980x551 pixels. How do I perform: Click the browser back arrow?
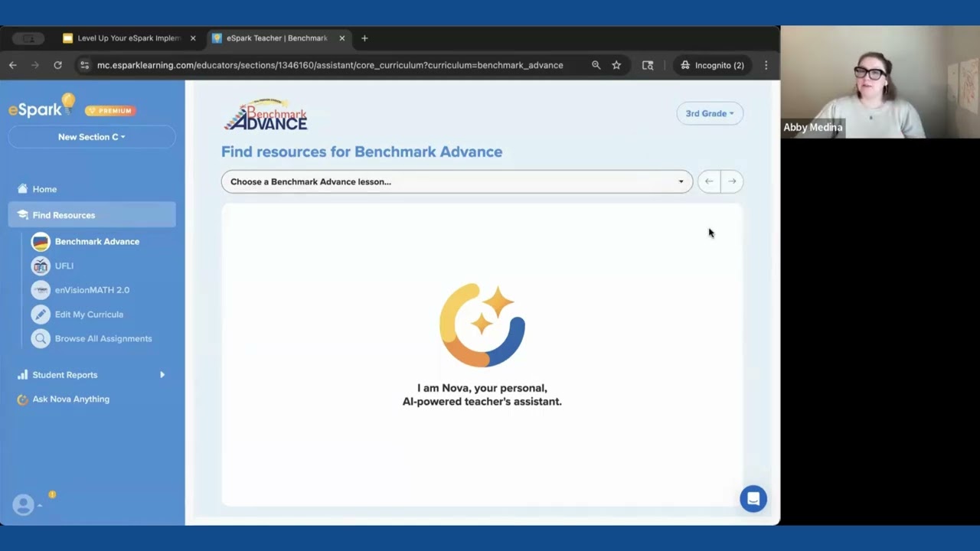[x=13, y=65]
